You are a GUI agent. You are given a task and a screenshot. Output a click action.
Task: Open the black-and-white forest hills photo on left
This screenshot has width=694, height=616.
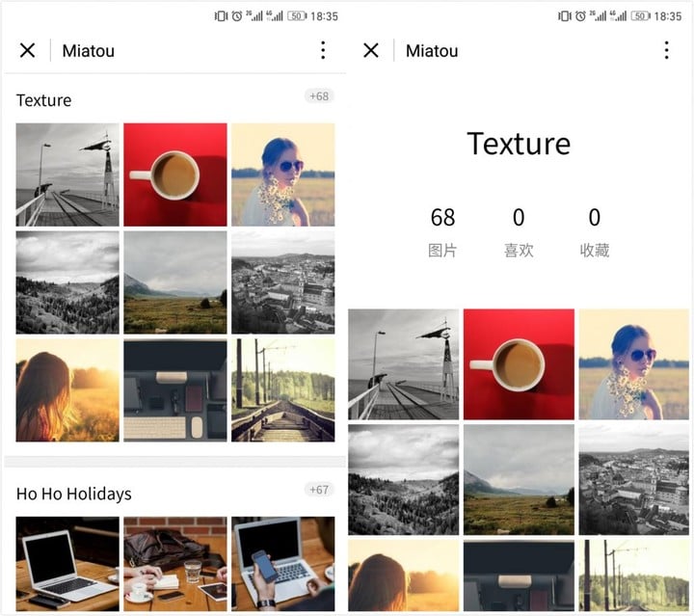pos(67,282)
